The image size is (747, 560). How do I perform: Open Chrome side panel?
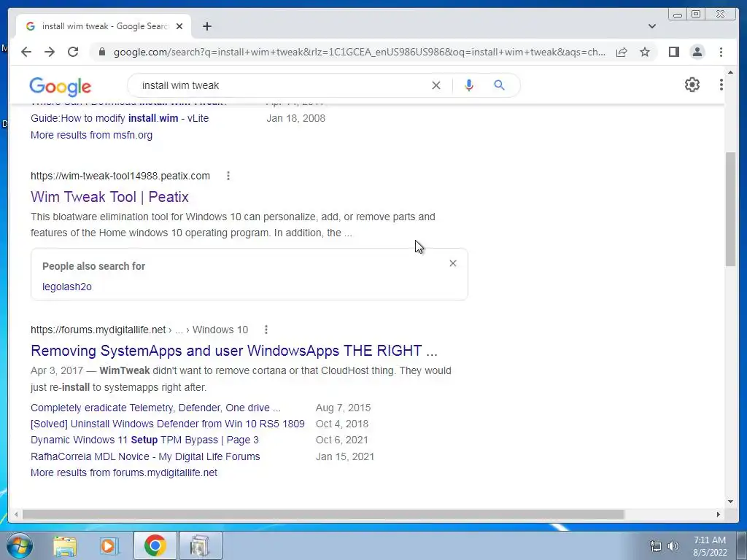pyautogui.click(x=673, y=52)
